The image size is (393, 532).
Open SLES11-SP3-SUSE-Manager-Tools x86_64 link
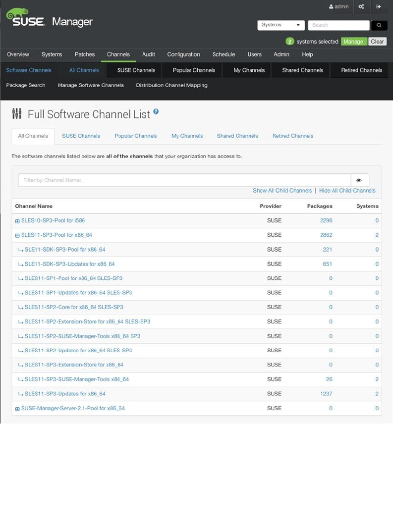coord(77,379)
